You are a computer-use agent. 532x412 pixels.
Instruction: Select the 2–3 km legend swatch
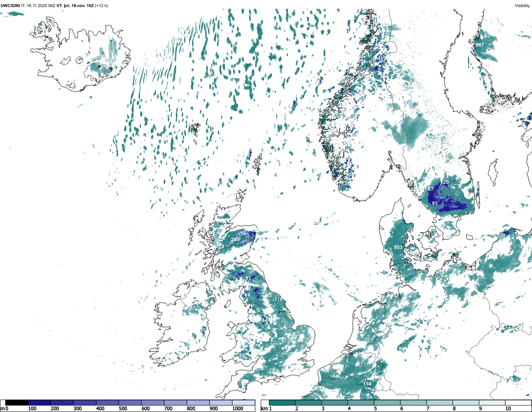[x=308, y=402]
